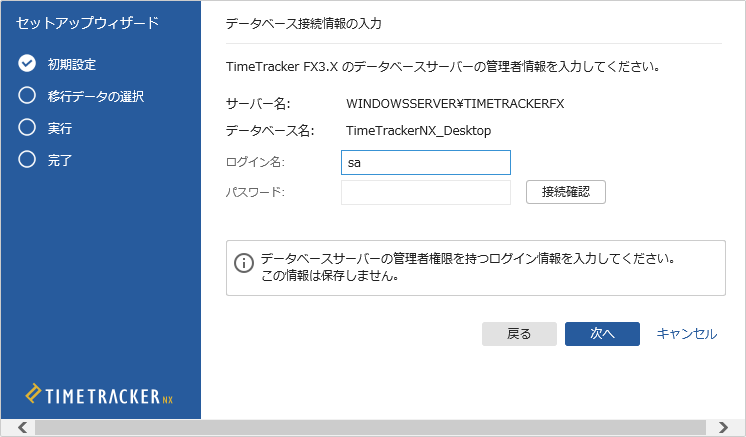Click the この情報は保存しません notice text

330,276
